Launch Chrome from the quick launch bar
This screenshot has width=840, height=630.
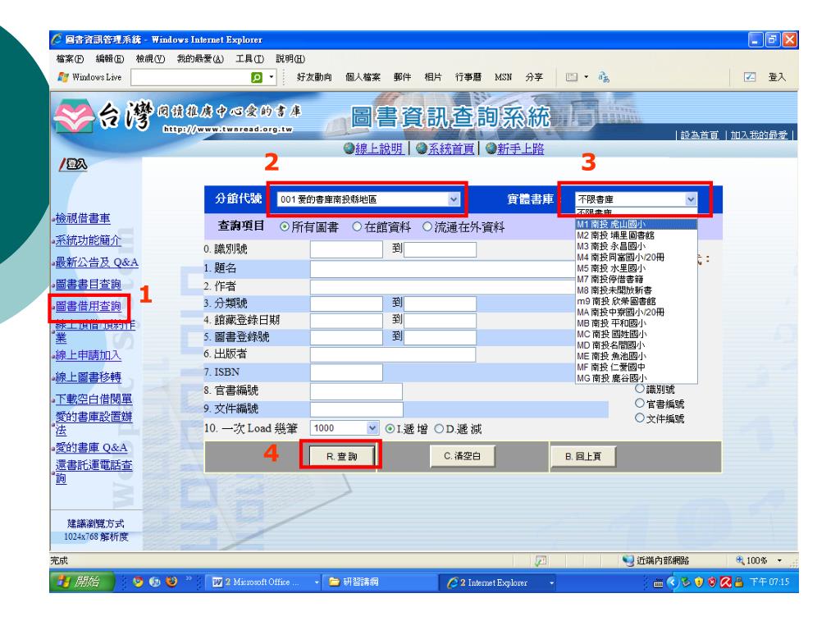[x=138, y=582]
